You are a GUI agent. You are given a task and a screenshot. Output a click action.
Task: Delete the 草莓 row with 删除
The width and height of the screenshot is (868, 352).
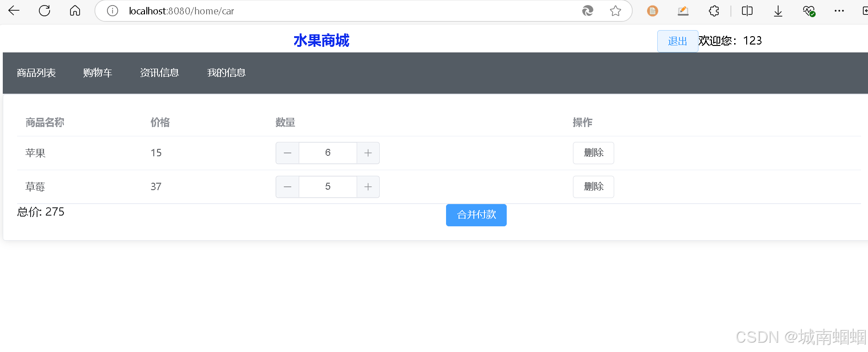(x=593, y=187)
